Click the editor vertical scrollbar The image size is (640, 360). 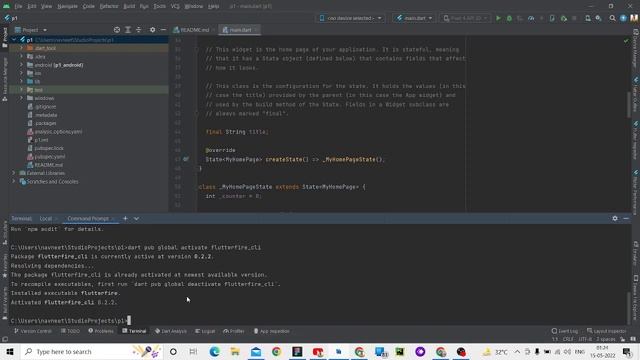(x=629, y=104)
